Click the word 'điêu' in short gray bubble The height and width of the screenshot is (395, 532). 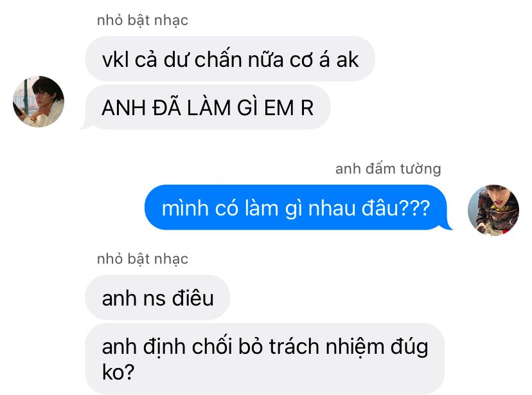193,298
